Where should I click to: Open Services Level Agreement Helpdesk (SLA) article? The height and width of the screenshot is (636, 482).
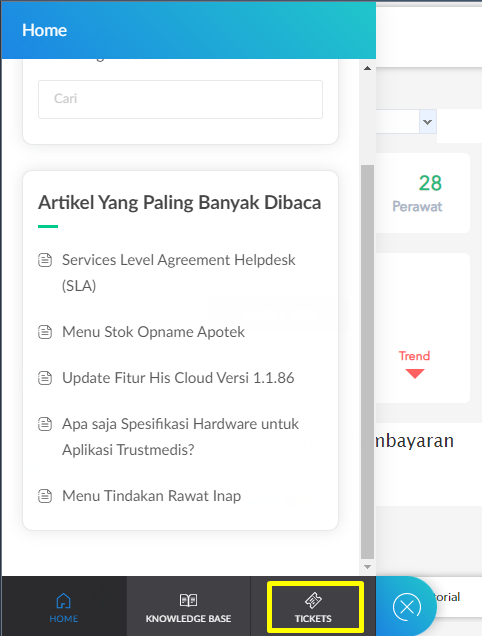pyautogui.click(x=179, y=273)
